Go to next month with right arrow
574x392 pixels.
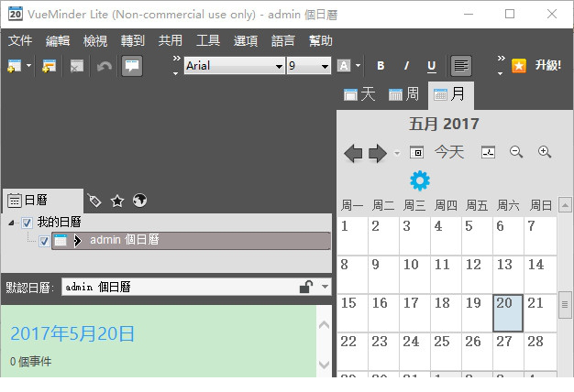pos(378,153)
